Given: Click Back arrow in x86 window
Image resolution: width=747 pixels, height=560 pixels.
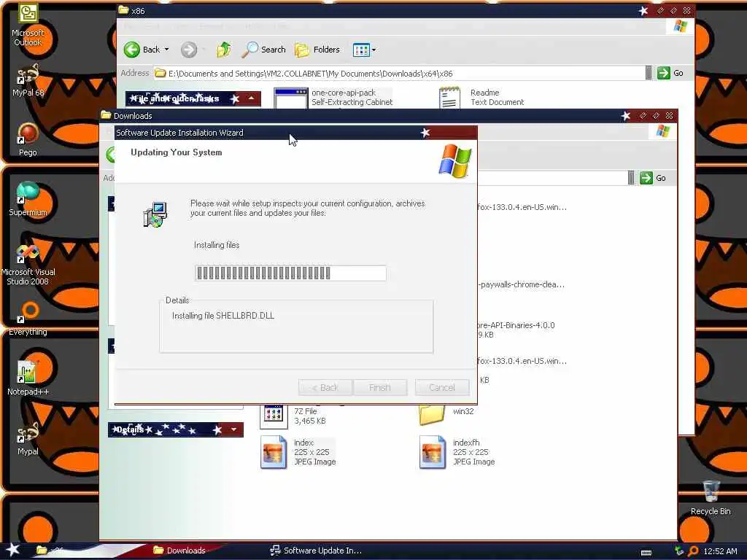Looking at the screenshot, I should 142,50.
